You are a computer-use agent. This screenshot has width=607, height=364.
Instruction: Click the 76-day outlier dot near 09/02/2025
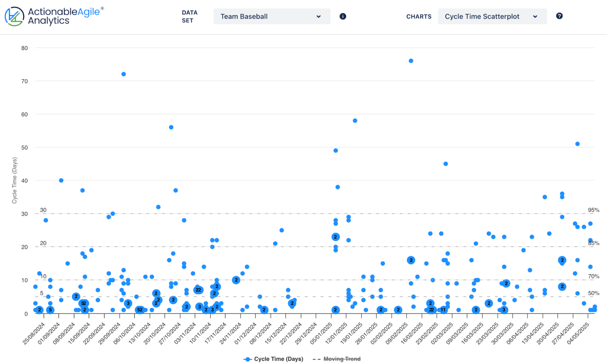pos(411,61)
